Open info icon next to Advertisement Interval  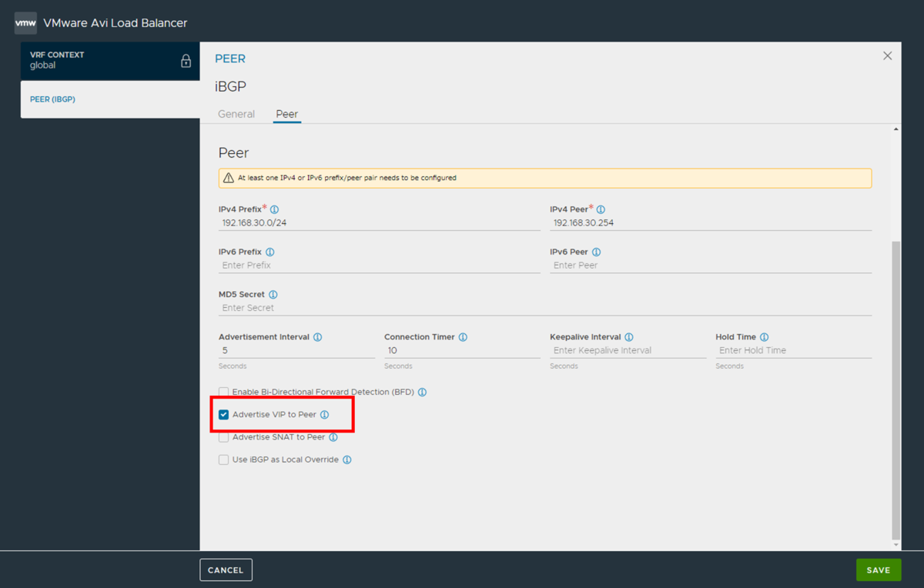tap(318, 337)
